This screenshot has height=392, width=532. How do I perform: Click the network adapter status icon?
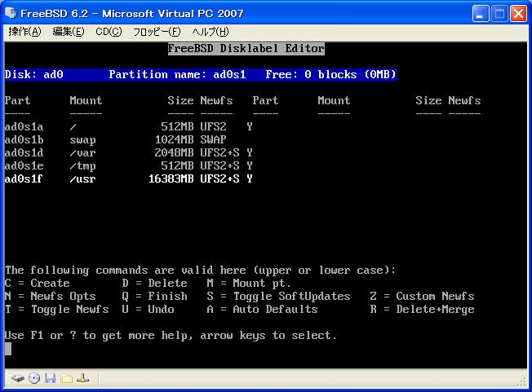click(82, 378)
